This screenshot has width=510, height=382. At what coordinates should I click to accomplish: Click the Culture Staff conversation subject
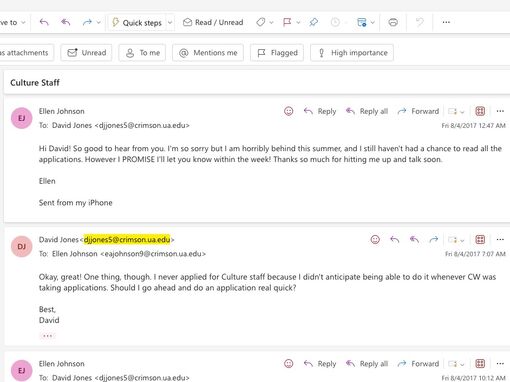click(35, 83)
